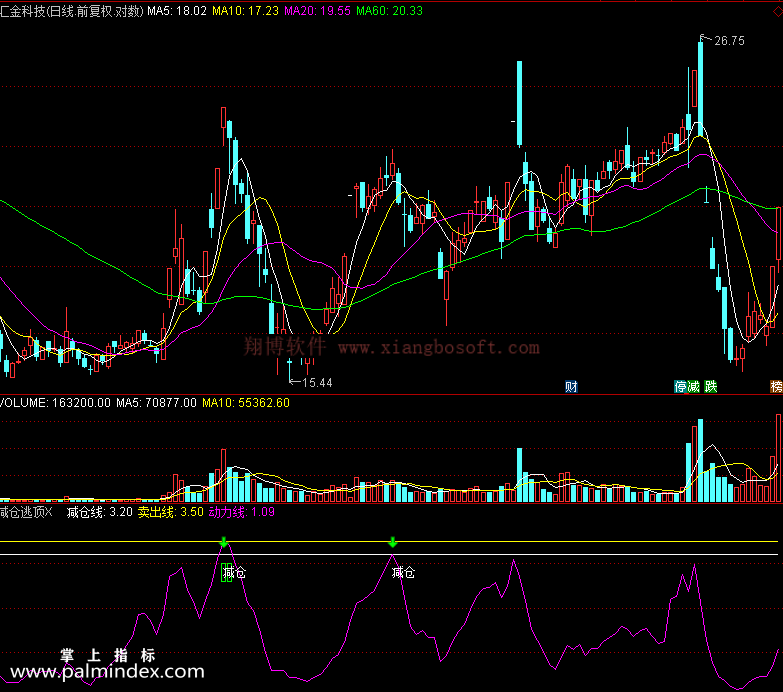783x692 pixels.
Task: Click the green 减 badge on price chart
Action: coord(693,386)
